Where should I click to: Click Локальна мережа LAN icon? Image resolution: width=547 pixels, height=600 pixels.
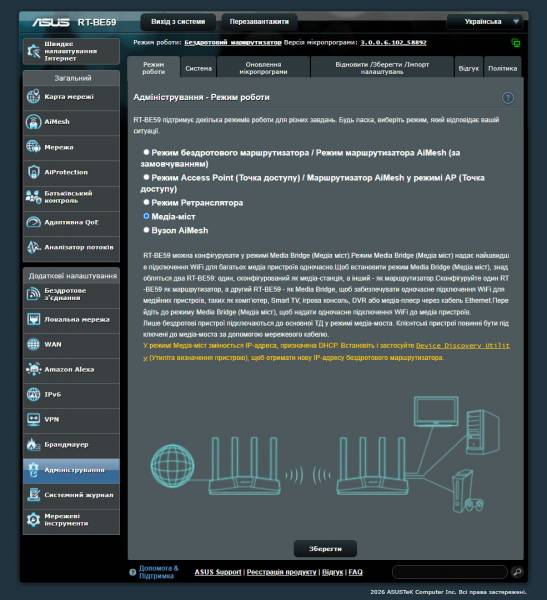tap(33, 319)
